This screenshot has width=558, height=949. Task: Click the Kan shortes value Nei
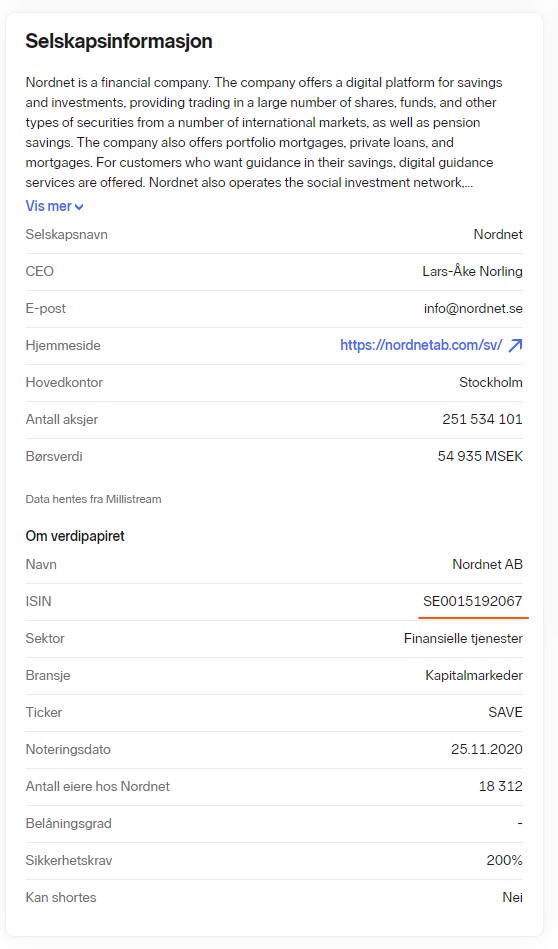(x=513, y=897)
